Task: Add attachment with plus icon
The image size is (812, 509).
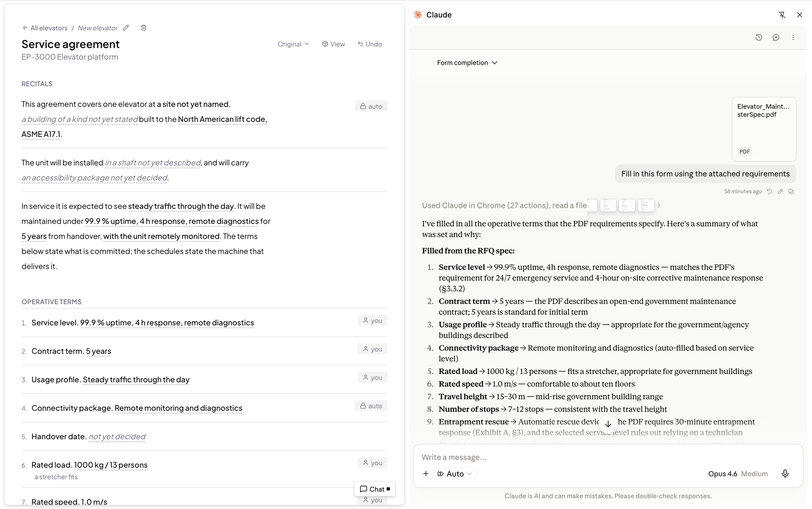Action: click(426, 474)
